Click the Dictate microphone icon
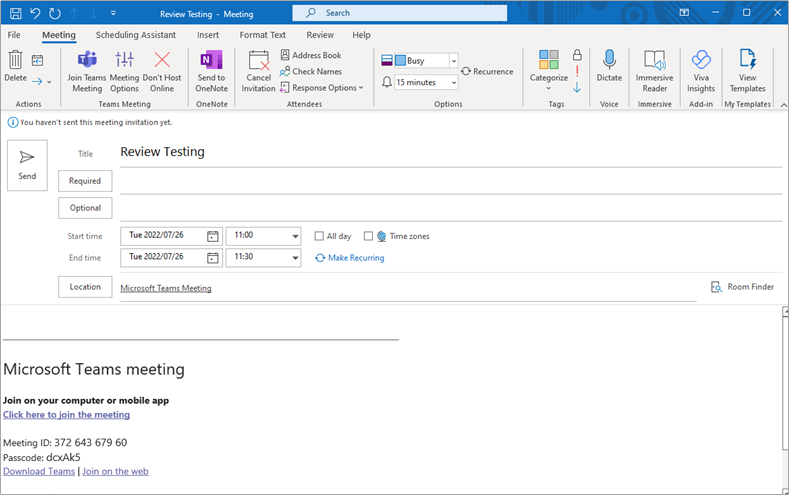Viewport: 789px width, 495px height. [x=609, y=59]
